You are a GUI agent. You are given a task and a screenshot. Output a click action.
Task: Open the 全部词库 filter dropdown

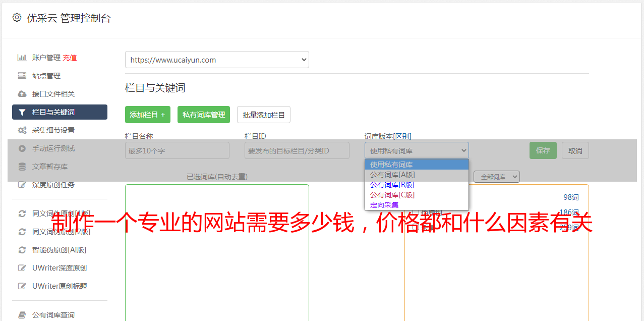(497, 177)
